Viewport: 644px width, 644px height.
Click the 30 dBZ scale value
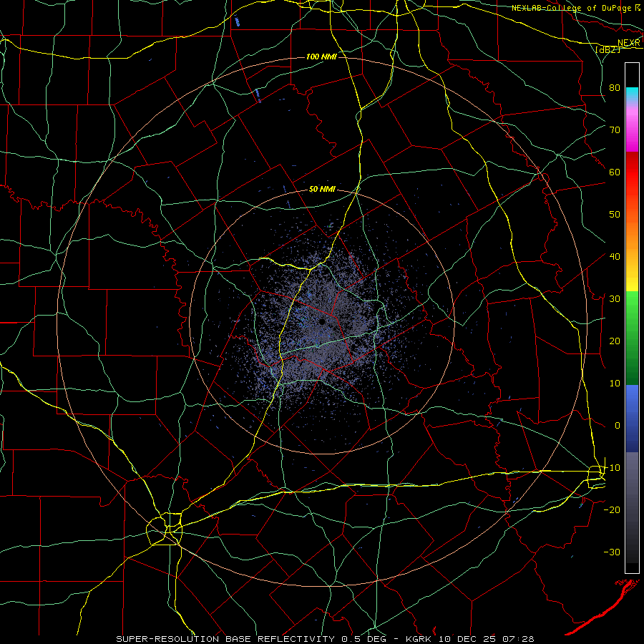pos(615,299)
